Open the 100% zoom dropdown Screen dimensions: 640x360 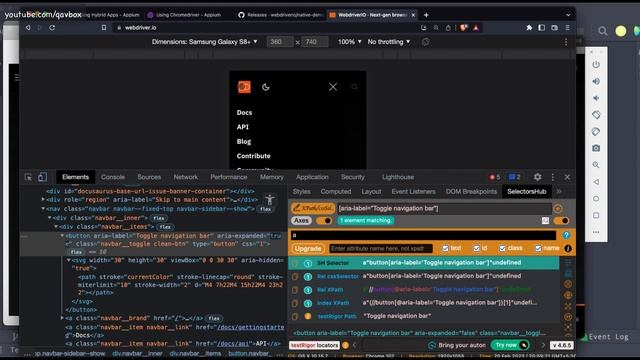[349, 42]
